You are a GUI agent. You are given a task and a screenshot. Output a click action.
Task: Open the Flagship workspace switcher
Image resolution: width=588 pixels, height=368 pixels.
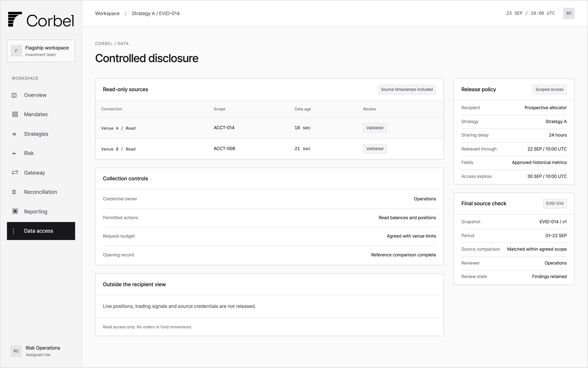41,51
